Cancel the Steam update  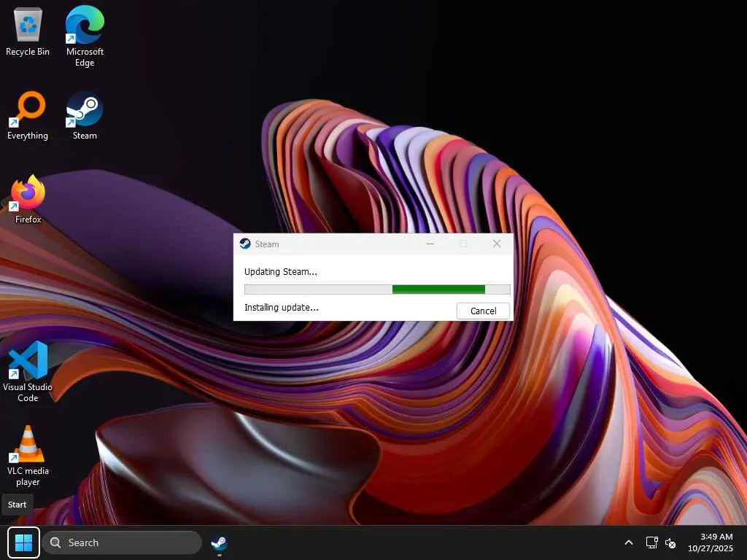[x=483, y=311]
